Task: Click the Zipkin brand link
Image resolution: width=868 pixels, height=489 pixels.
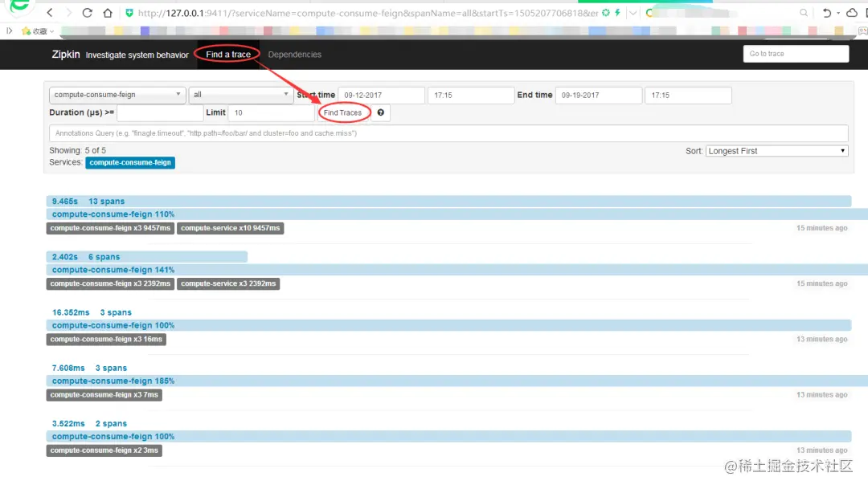Action: [x=66, y=55]
